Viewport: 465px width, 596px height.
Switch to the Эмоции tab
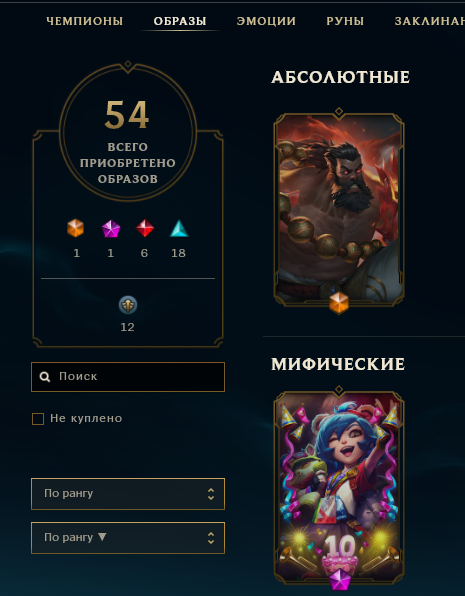[266, 21]
